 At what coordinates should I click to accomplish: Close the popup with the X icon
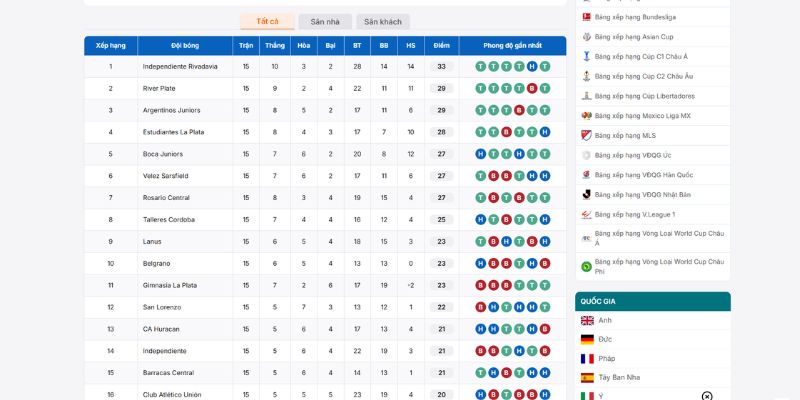(x=707, y=396)
